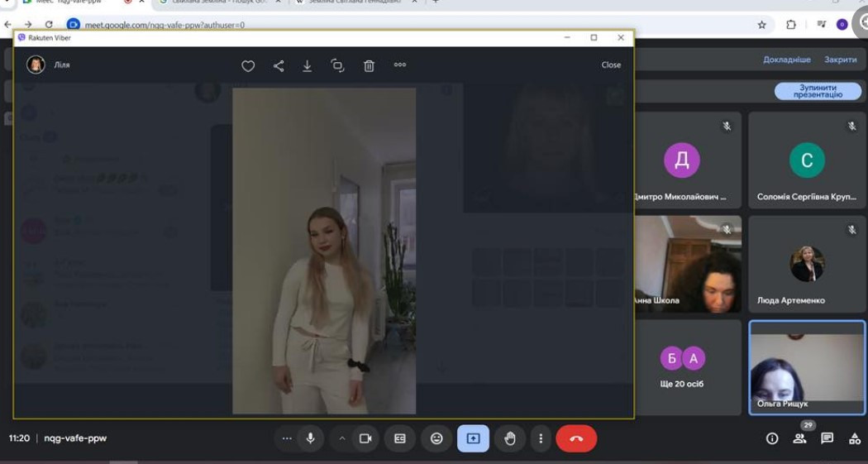Select Люда Артеменко participant tile
The height and width of the screenshot is (464, 868).
point(807,264)
